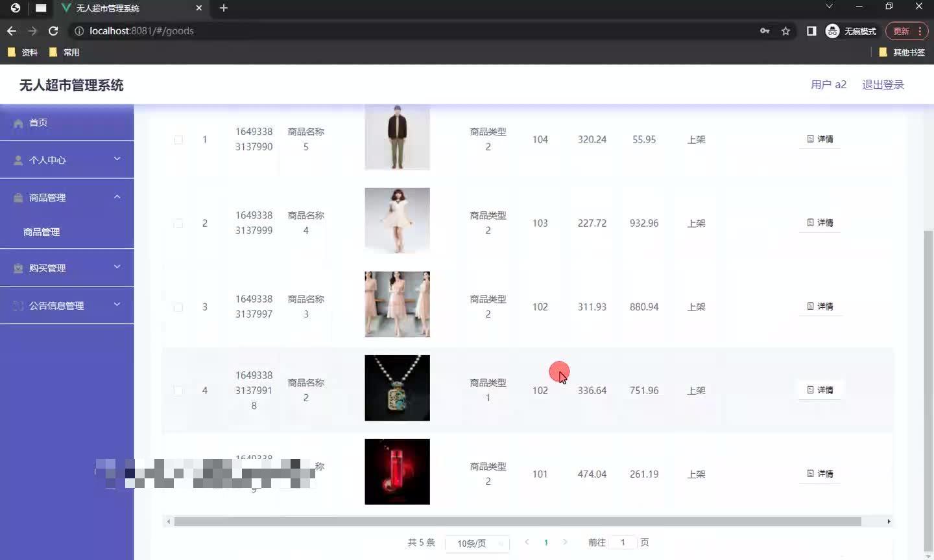This screenshot has width=934, height=560.
Task: Click the address bar URL localhost:8081
Action: point(141,30)
